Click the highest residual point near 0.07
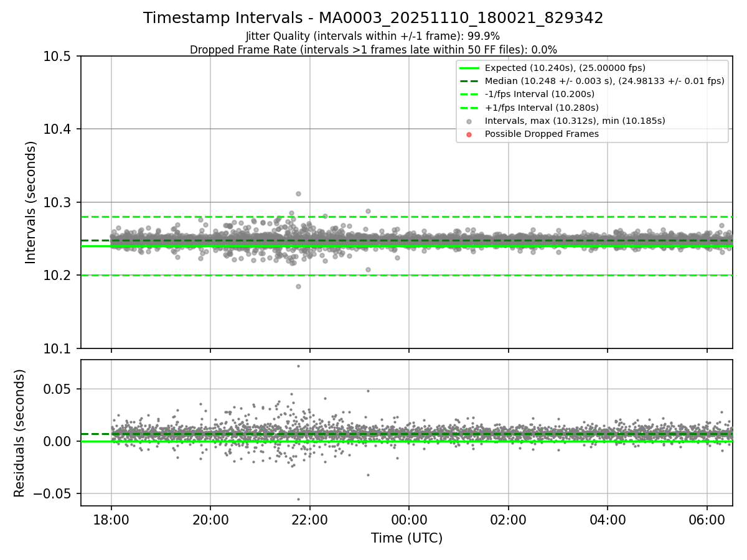 coord(298,366)
